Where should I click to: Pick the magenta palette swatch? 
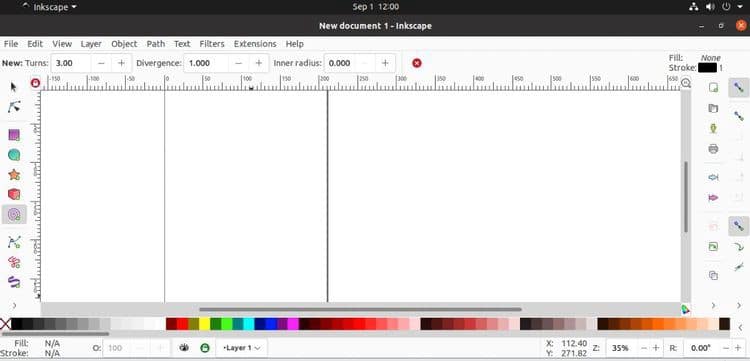[x=293, y=324]
